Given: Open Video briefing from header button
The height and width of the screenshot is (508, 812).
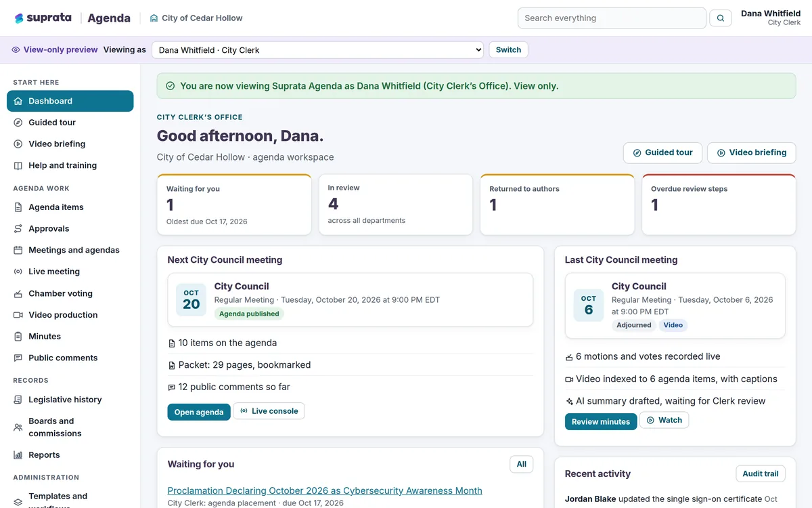Looking at the screenshot, I should coord(752,153).
